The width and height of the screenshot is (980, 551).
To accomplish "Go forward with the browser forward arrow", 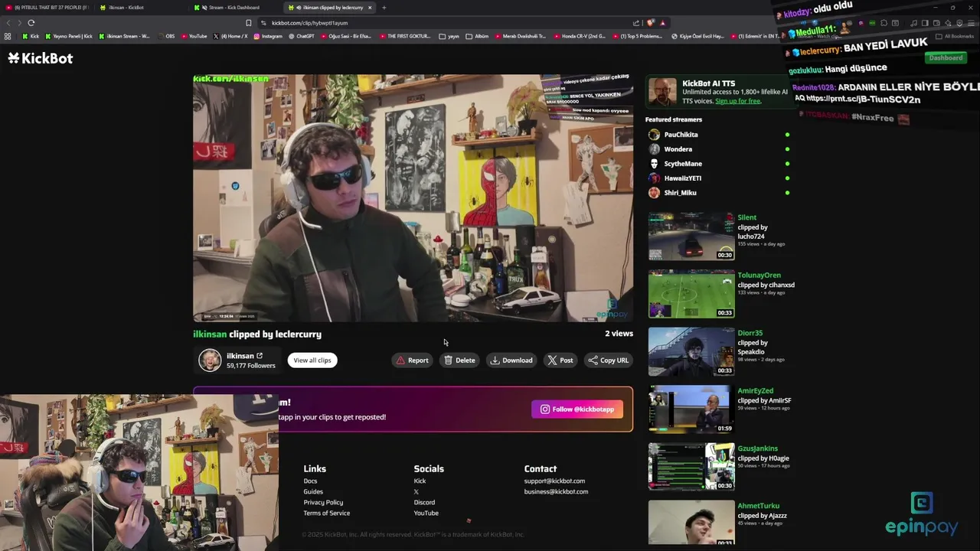I will pos(19,23).
